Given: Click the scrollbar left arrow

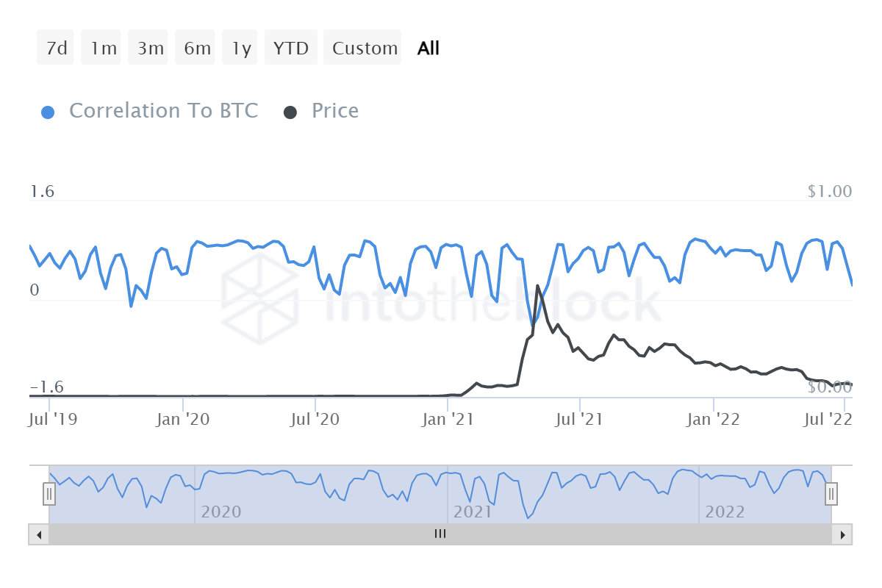Looking at the screenshot, I should (x=38, y=534).
